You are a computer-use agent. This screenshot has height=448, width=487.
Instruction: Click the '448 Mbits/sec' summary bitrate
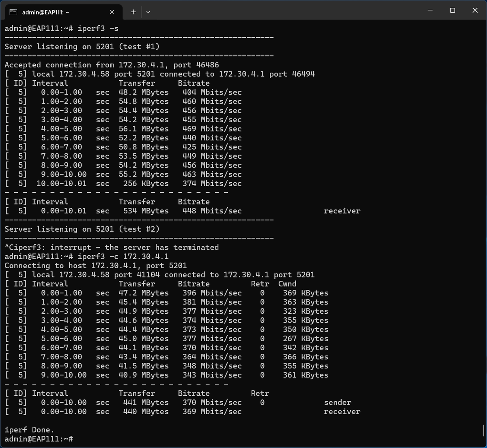pos(212,211)
